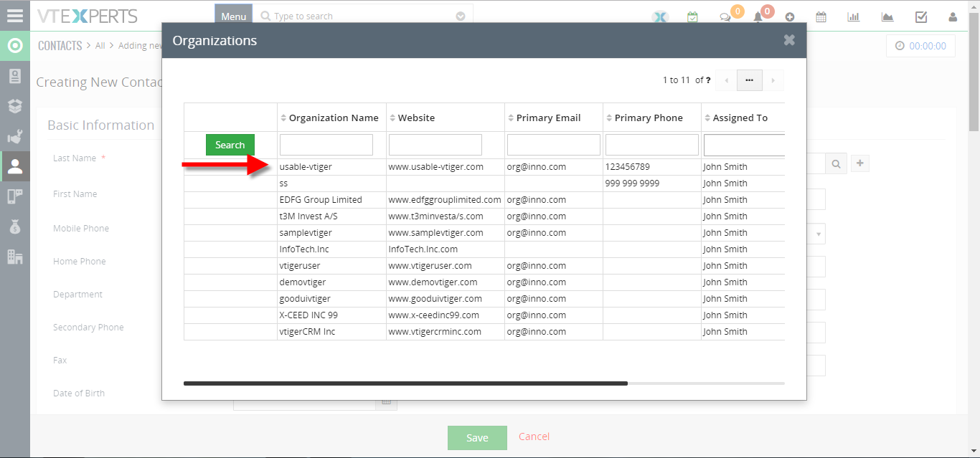This screenshot has width=980, height=458.
Task: Click the horizontal scrollbar in the popup
Action: point(405,383)
